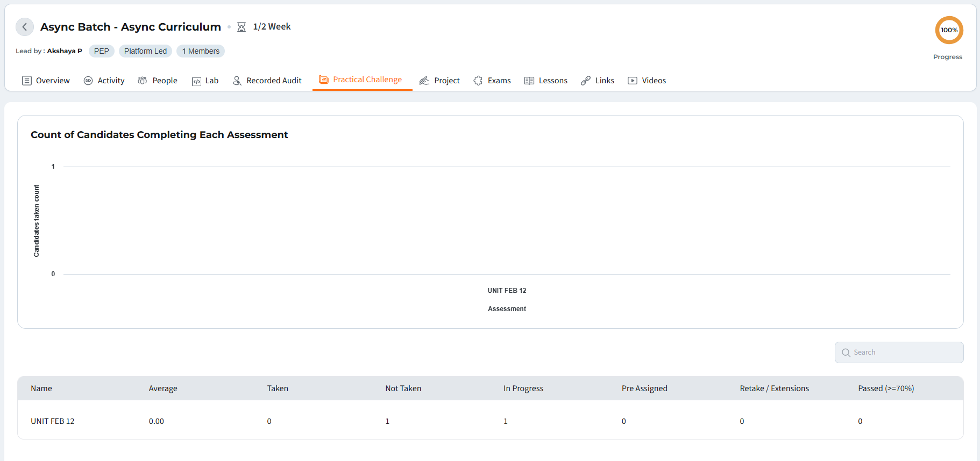
Task: View the Lessons tab
Action: 546,81
